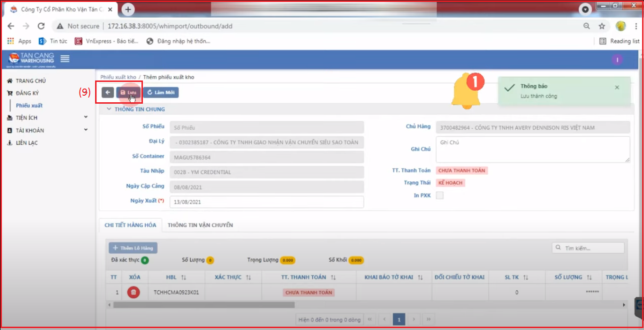Click the user avatar icon in header
This screenshot has width=644, height=330.
tap(617, 60)
